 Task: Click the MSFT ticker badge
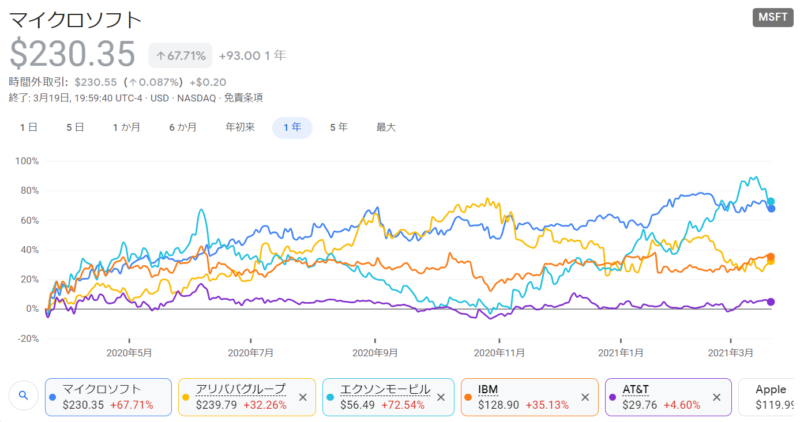tap(772, 17)
